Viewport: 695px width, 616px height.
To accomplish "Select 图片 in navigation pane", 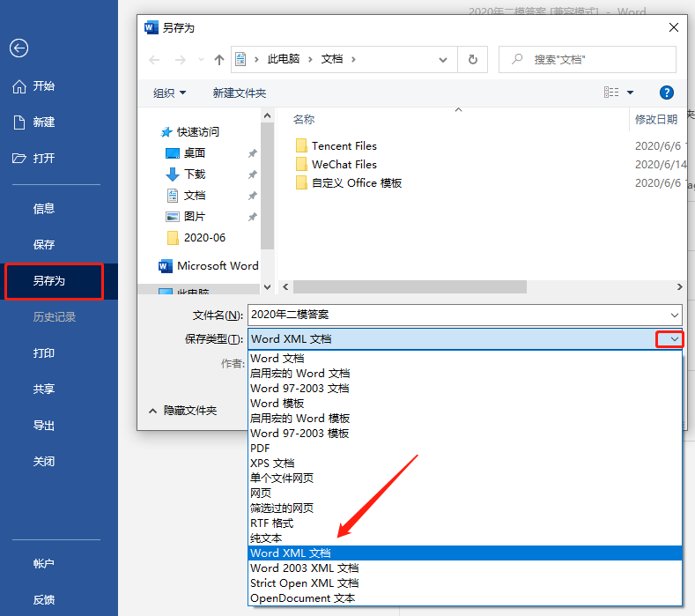I will pyautogui.click(x=185, y=217).
